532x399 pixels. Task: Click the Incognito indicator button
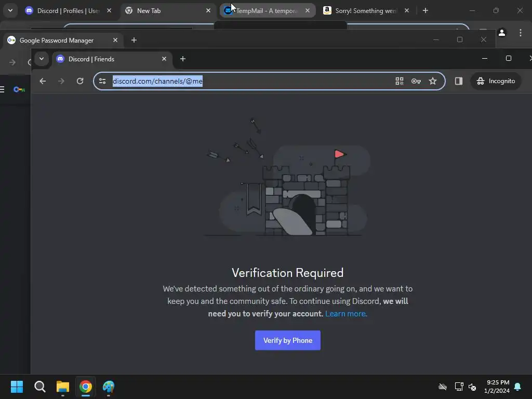point(496,81)
